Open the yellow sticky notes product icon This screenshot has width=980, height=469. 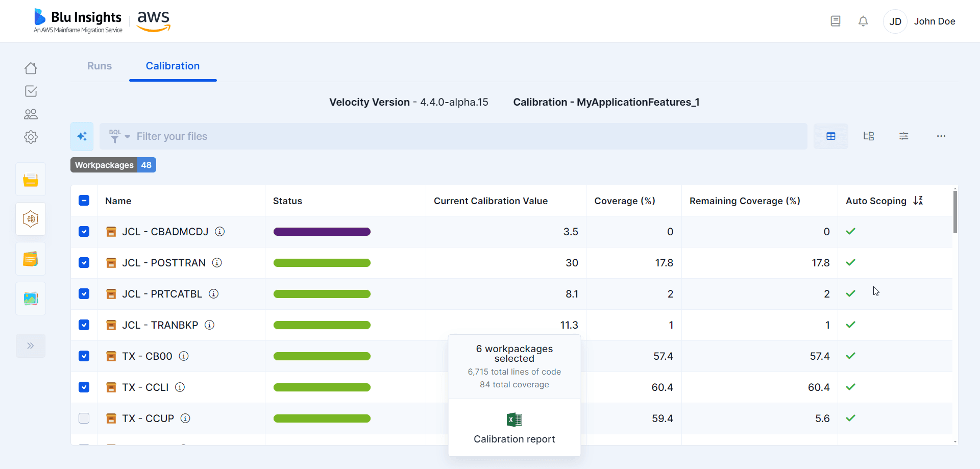pyautogui.click(x=31, y=259)
